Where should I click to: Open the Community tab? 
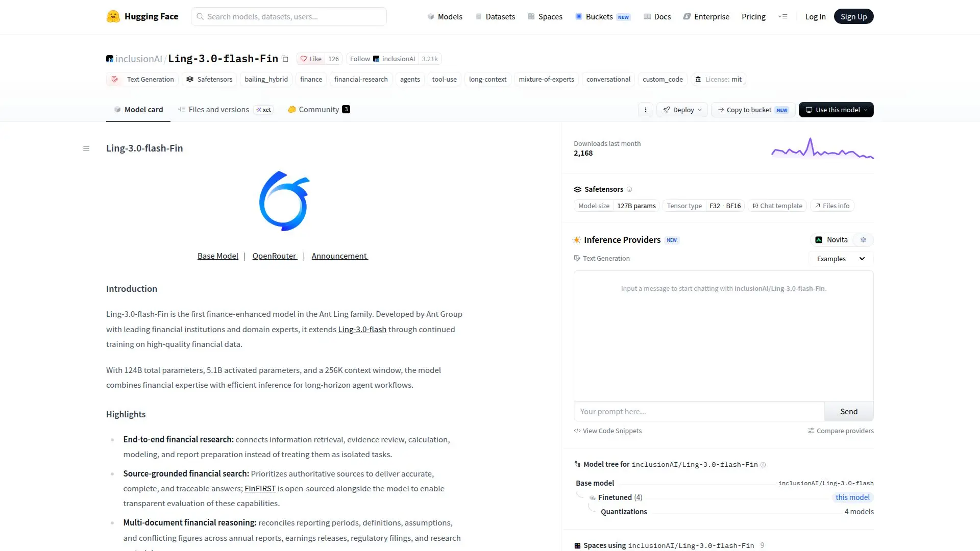(319, 109)
